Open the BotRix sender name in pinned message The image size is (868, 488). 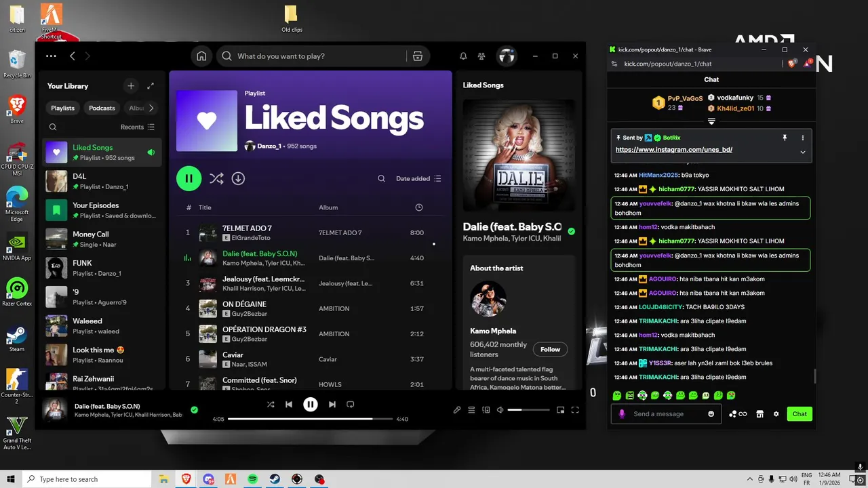click(x=672, y=138)
